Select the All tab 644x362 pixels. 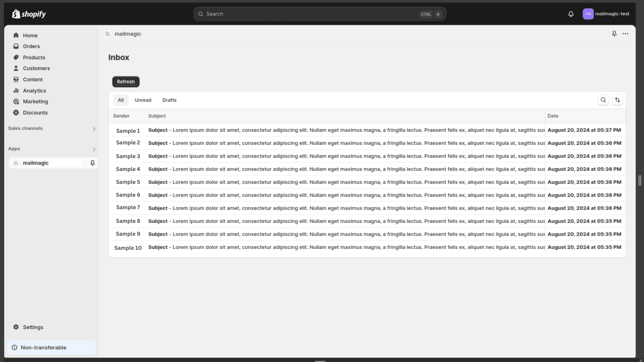click(121, 100)
